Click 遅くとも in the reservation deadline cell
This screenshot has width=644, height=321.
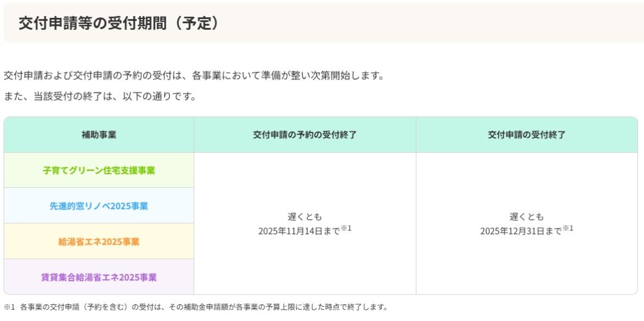coord(305,217)
